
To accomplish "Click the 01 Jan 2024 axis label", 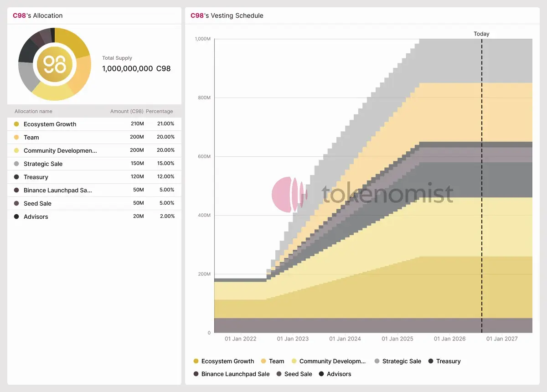I will [x=345, y=339].
